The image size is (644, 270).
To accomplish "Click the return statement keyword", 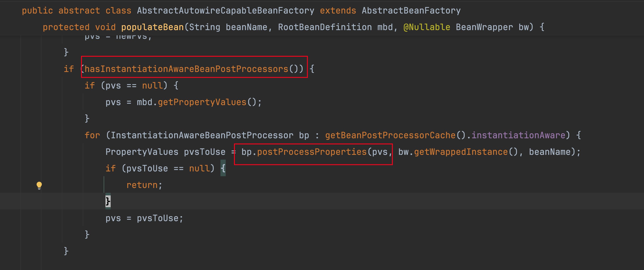I will point(142,185).
